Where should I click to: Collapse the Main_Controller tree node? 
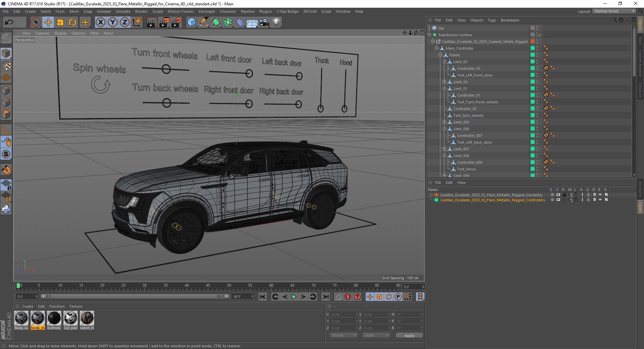click(437, 48)
